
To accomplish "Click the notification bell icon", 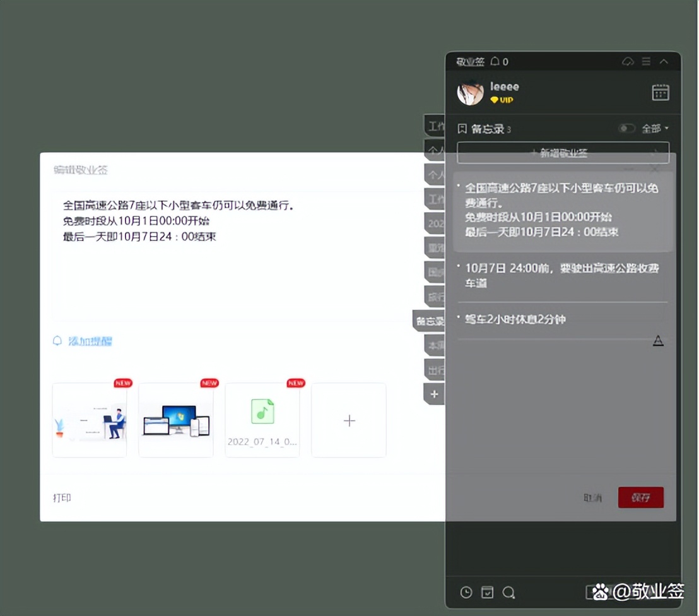I will click(x=495, y=61).
